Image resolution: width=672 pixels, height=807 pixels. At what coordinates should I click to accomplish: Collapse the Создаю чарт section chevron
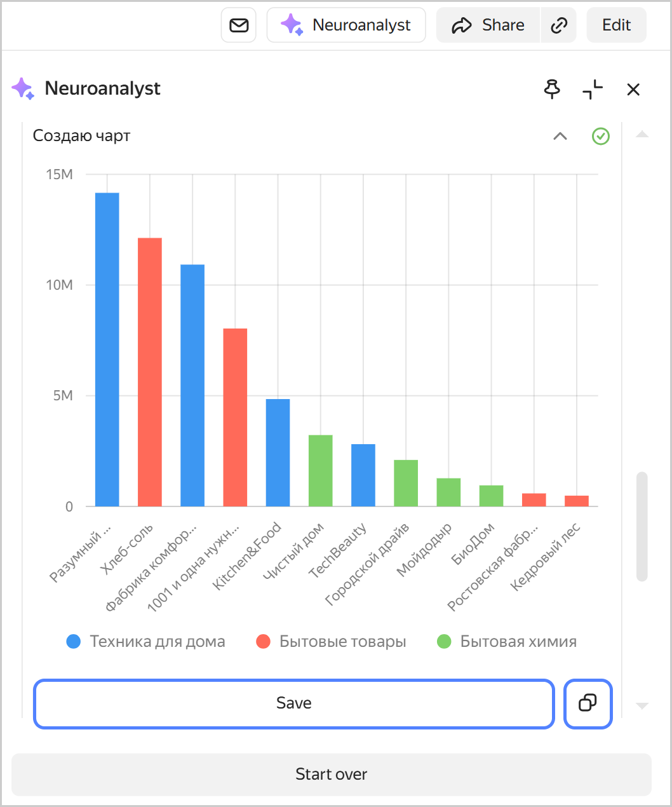560,136
